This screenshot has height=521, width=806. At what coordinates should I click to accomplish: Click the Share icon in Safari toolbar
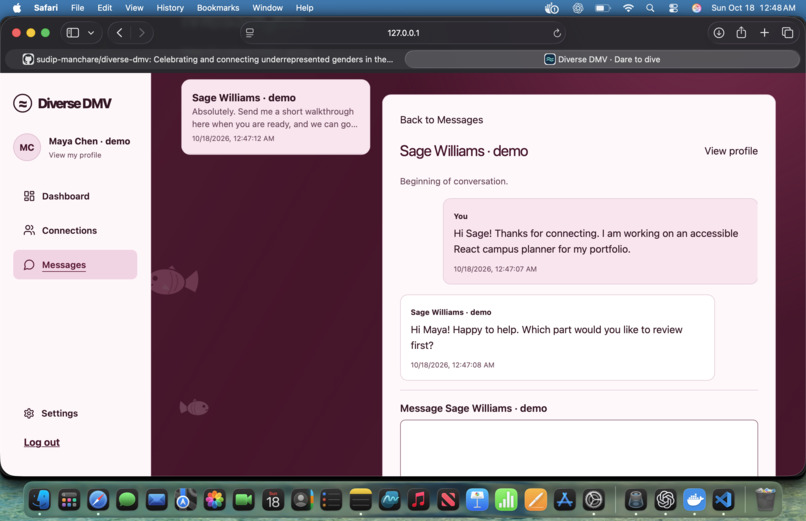pos(741,33)
